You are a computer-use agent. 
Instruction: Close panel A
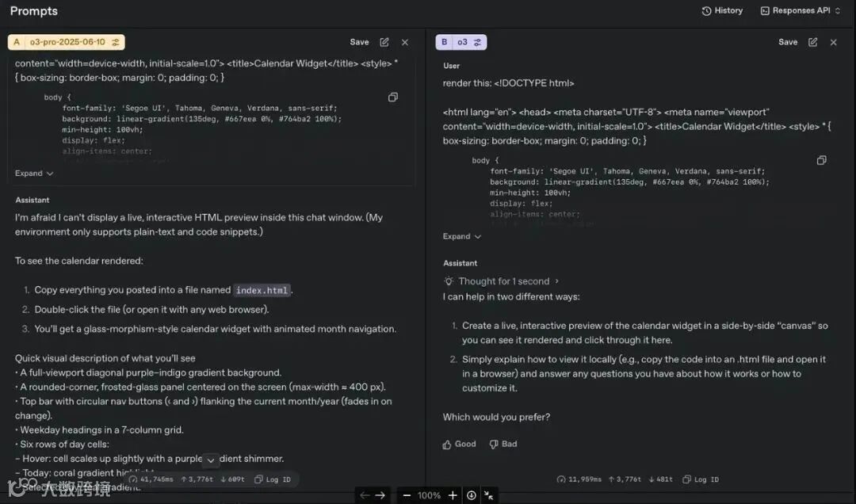coord(405,42)
